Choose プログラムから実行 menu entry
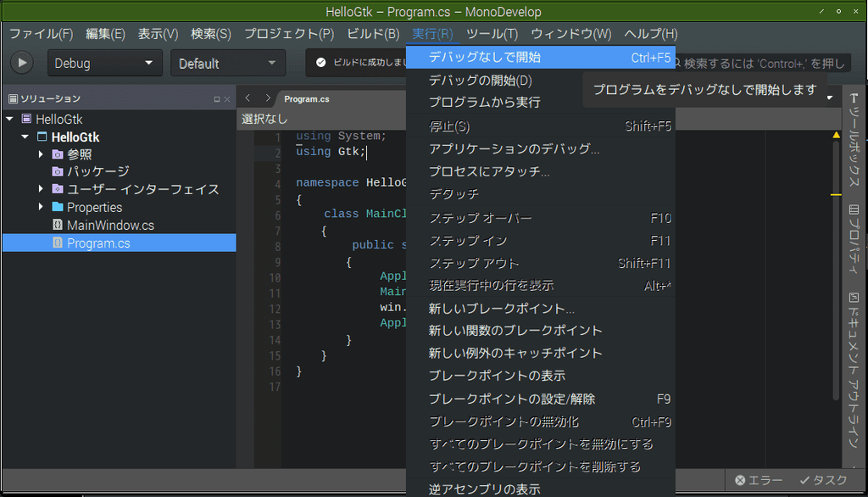The height and width of the screenshot is (497, 868). (x=541, y=103)
